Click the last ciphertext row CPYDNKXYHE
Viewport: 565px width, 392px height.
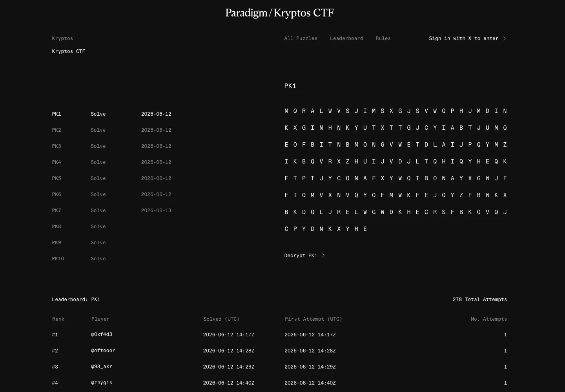coord(326,229)
